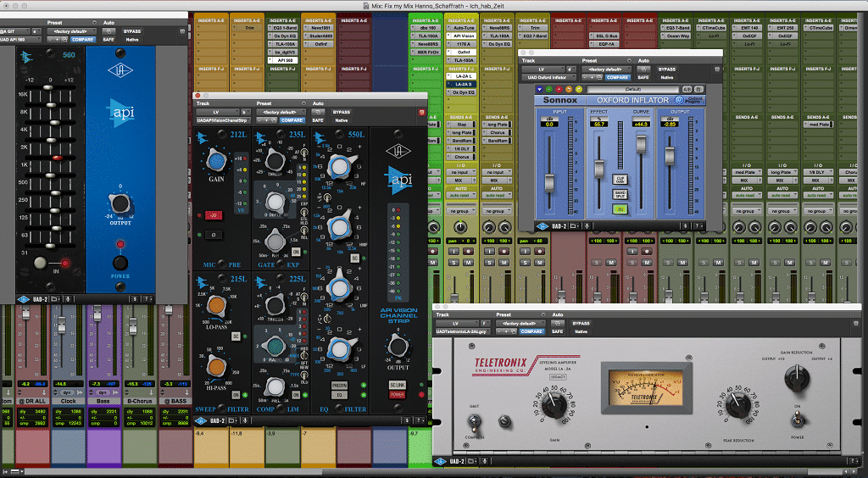Toggle BYPASS in API Vision Channel Strip window

(x=342, y=113)
